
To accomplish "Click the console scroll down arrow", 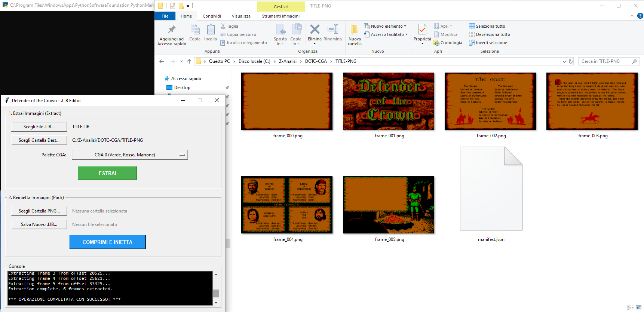I will pyautogui.click(x=216, y=302).
